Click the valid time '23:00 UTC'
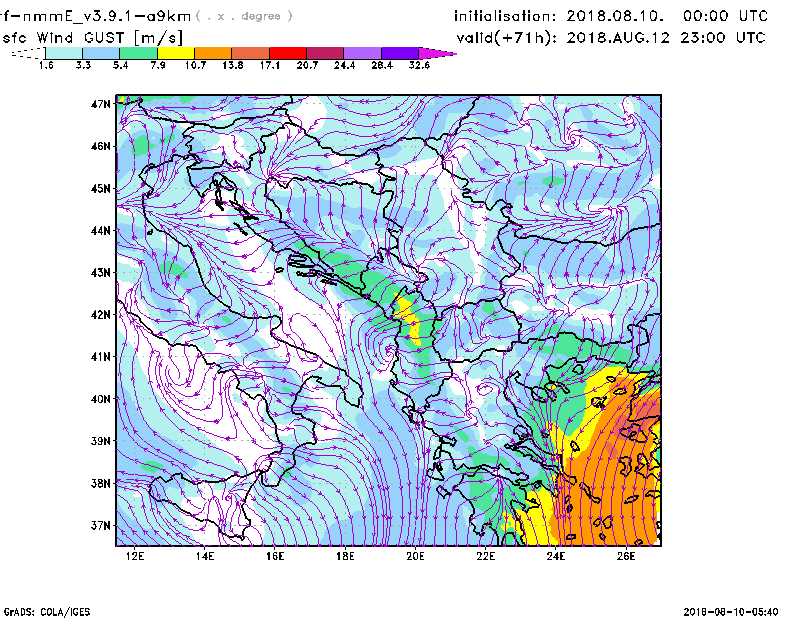Image resolution: width=800 pixels, height=618 pixels. [x=723, y=38]
